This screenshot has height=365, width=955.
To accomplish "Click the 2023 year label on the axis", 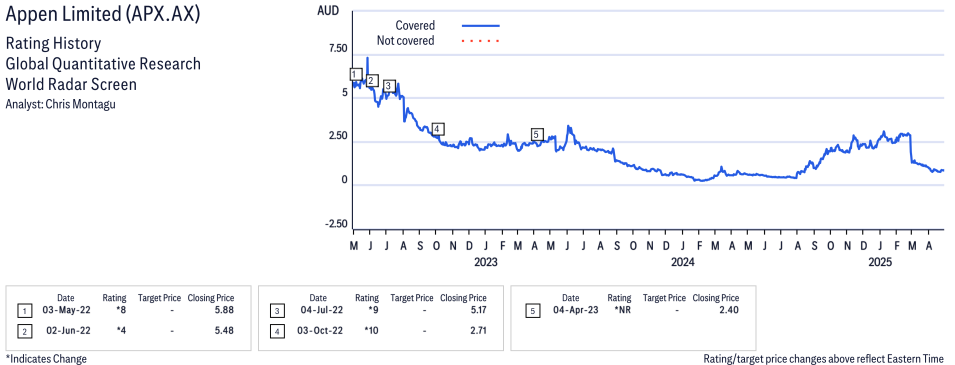I will tap(485, 262).
